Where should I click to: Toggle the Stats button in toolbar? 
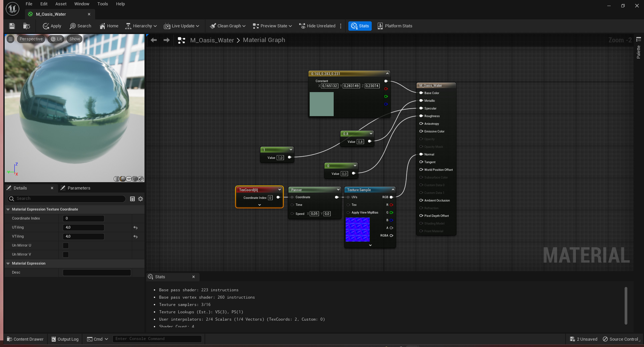pos(360,26)
